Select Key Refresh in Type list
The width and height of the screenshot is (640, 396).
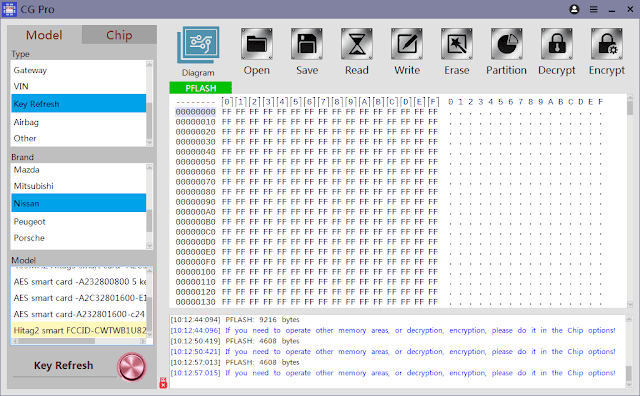coord(78,104)
